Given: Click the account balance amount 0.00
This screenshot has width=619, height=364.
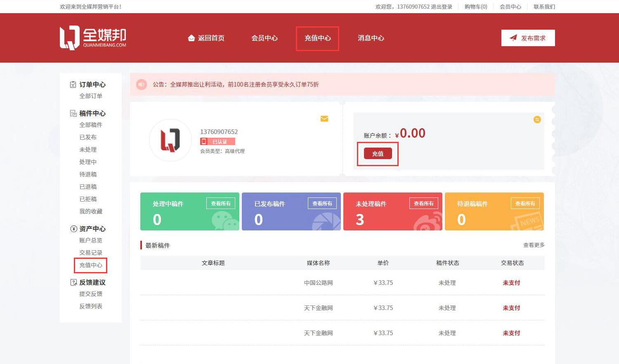Looking at the screenshot, I should (413, 133).
